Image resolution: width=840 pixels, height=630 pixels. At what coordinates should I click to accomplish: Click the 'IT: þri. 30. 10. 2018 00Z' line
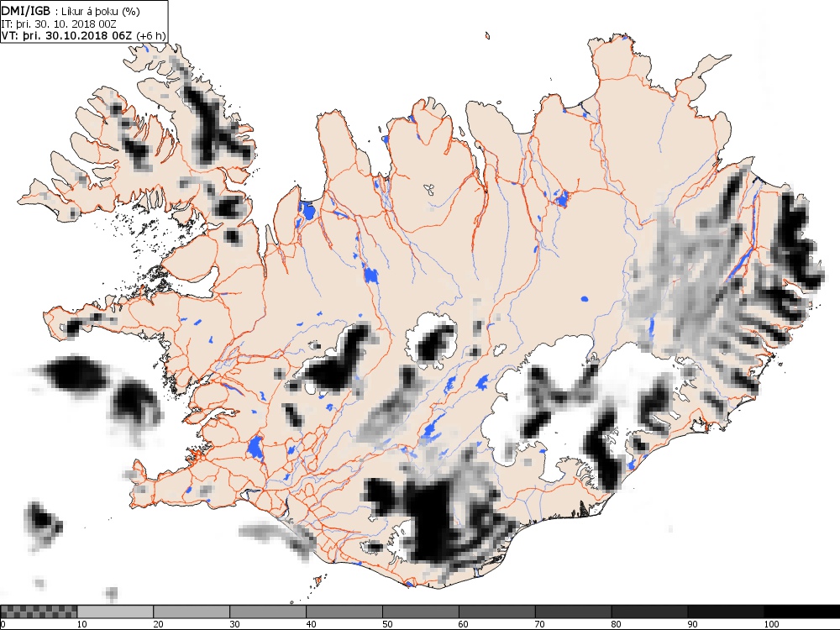[x=59, y=24]
